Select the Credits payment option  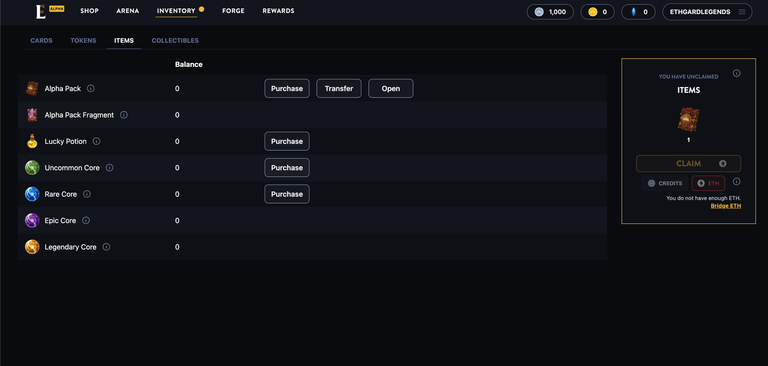(x=665, y=183)
